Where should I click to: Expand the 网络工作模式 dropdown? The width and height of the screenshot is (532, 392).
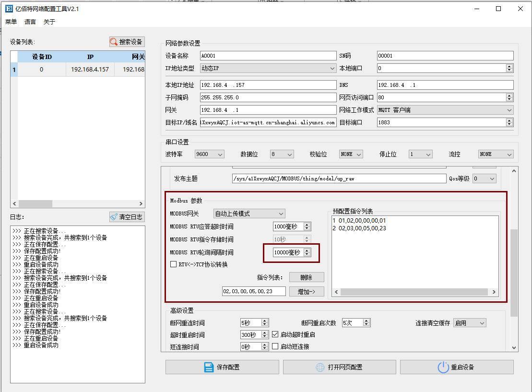(x=509, y=109)
